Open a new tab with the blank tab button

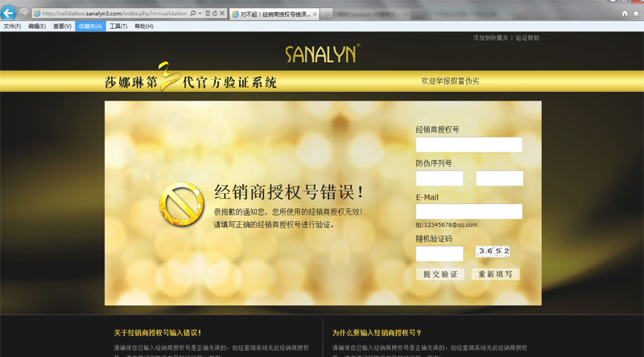tap(326, 14)
